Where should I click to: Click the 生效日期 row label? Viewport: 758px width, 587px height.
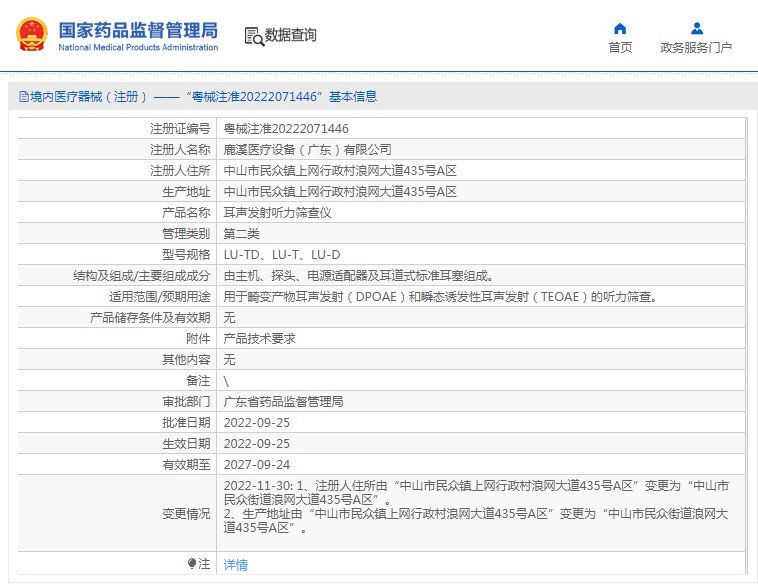pos(186,444)
